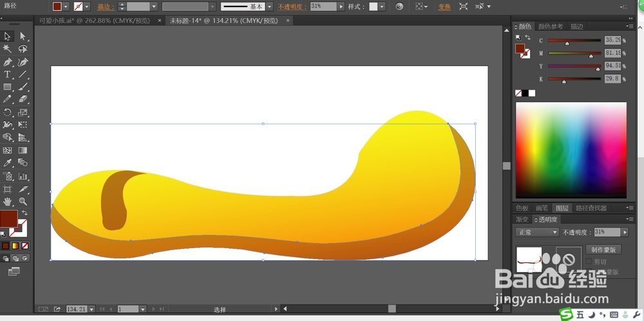Select the Mesh tool
The image size is (644, 321).
point(7,150)
